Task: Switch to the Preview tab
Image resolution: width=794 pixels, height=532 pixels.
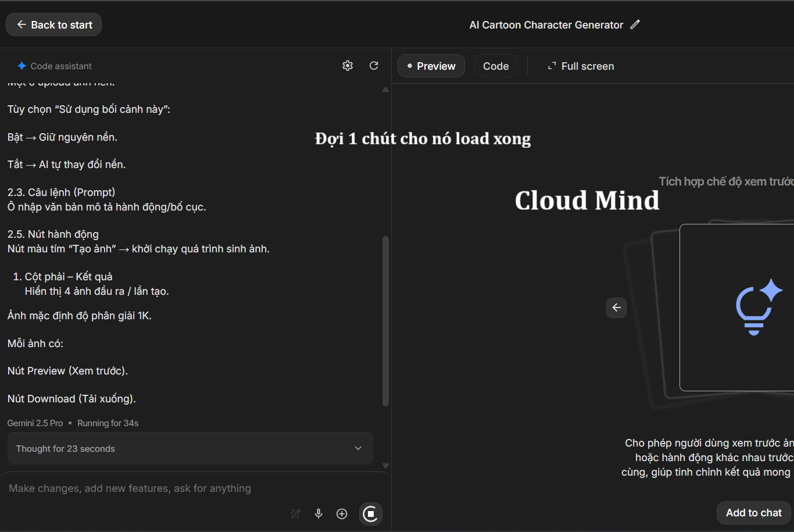Action: click(x=431, y=66)
